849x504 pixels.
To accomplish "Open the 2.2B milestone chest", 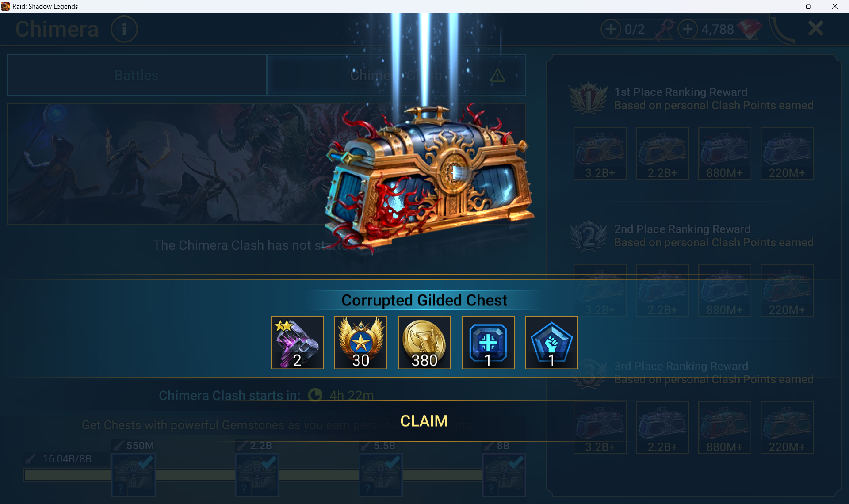I will (x=257, y=475).
